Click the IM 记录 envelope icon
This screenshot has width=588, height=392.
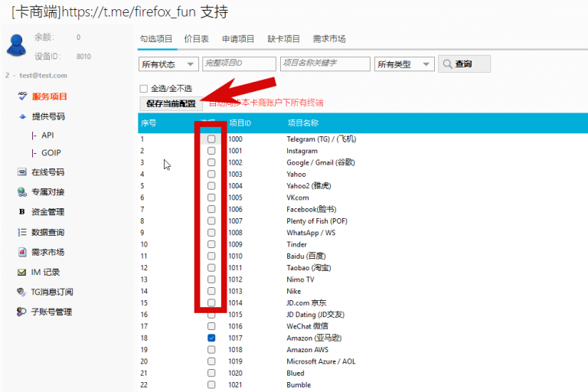tap(21, 273)
